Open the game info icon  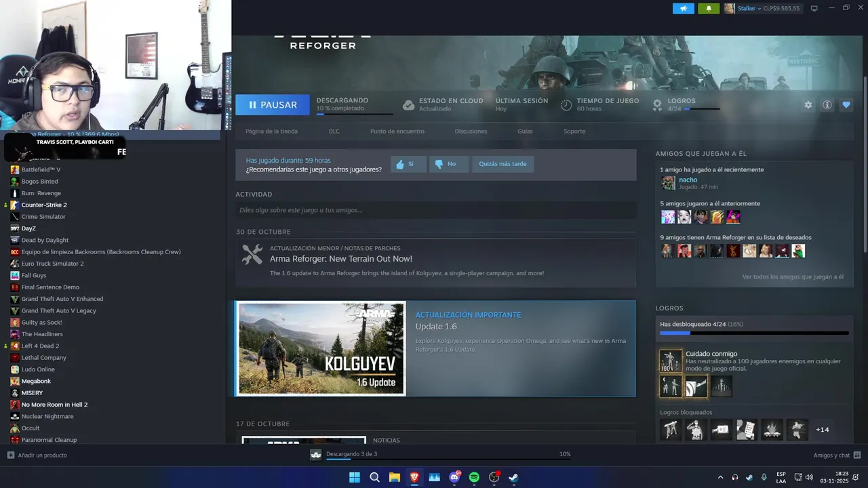click(827, 105)
